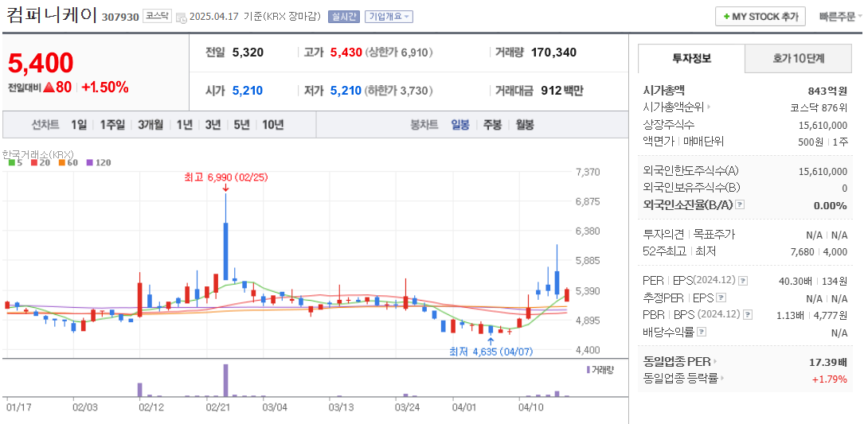Switch to the 호가10단계 tab

(798, 59)
